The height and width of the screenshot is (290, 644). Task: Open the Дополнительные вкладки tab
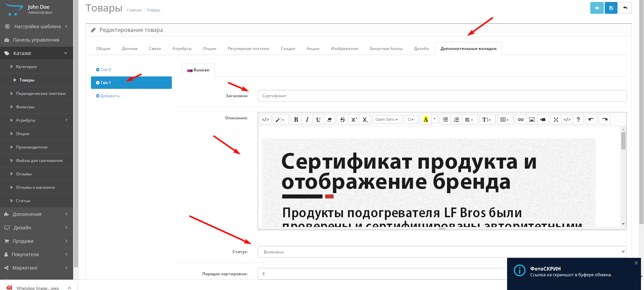point(468,49)
